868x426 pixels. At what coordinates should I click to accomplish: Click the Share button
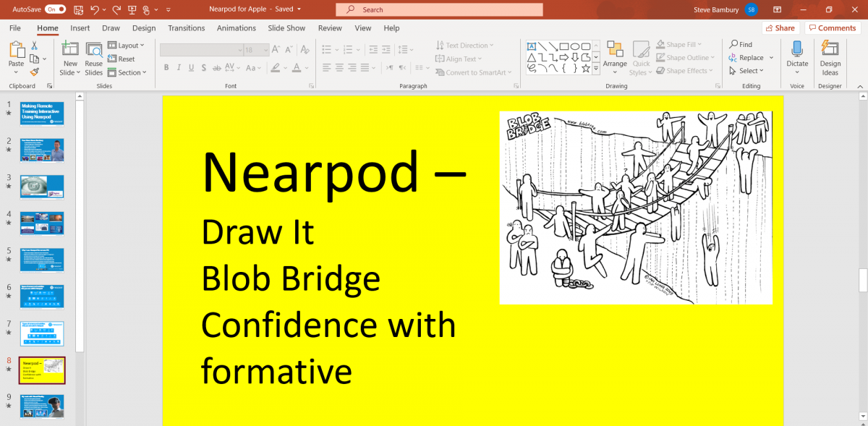pos(780,28)
